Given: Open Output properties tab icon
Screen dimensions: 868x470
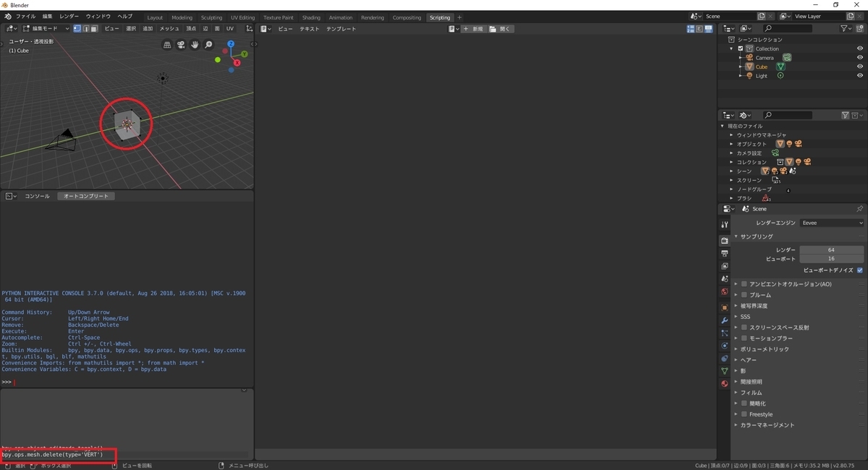Looking at the screenshot, I should 724,253.
